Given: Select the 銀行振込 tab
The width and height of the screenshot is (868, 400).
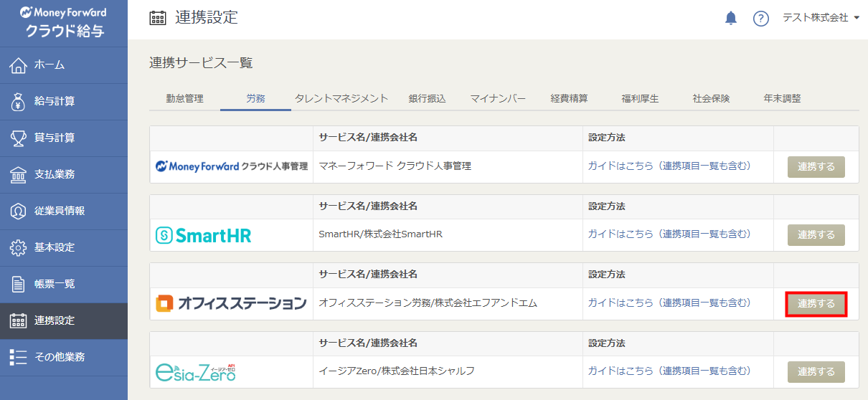Looking at the screenshot, I should 427,99.
